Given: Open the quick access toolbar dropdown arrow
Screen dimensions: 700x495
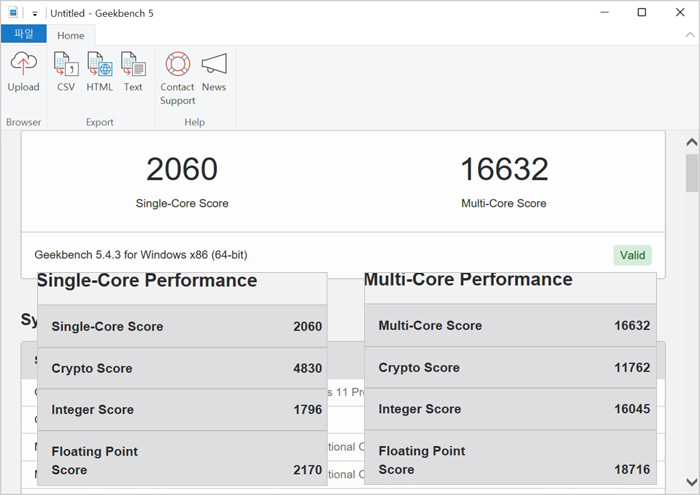Looking at the screenshot, I should (x=34, y=14).
